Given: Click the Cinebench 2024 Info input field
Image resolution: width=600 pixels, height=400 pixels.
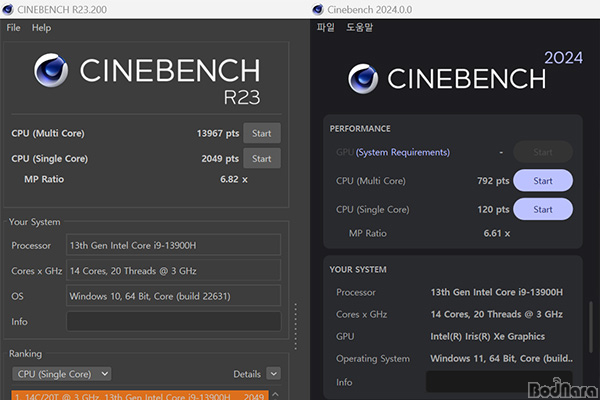Looking at the screenshot, I should pyautogui.click(x=499, y=382).
